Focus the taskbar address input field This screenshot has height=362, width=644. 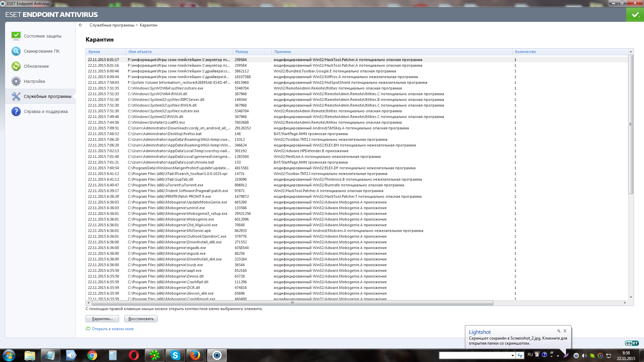click(475, 355)
